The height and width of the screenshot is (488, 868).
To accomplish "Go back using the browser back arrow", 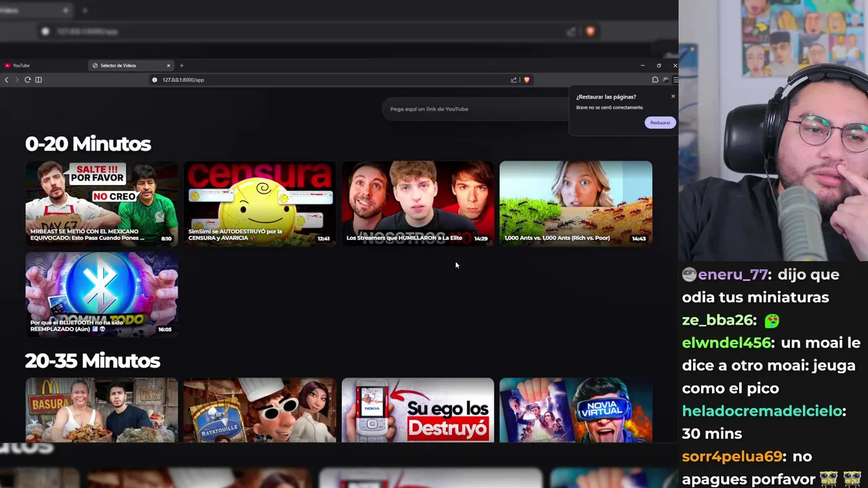I will [7, 80].
